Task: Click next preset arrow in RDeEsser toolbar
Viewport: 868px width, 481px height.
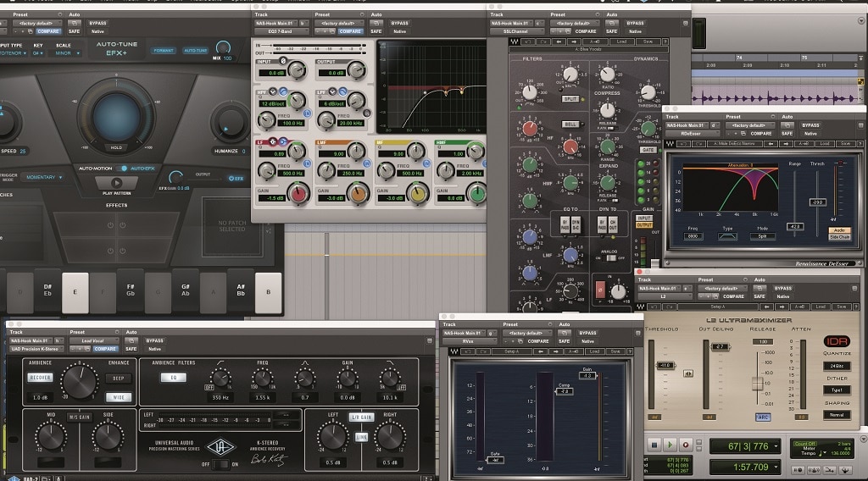Action: click(786, 144)
